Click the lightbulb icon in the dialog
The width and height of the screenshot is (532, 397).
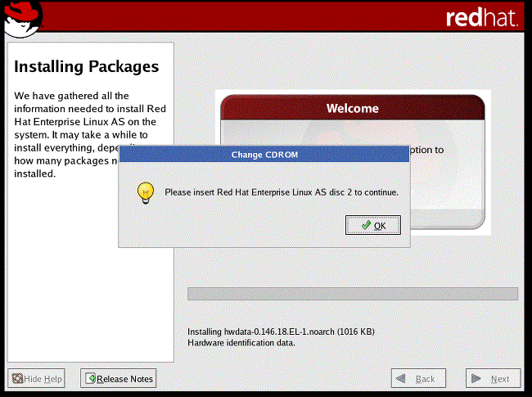pos(146,192)
